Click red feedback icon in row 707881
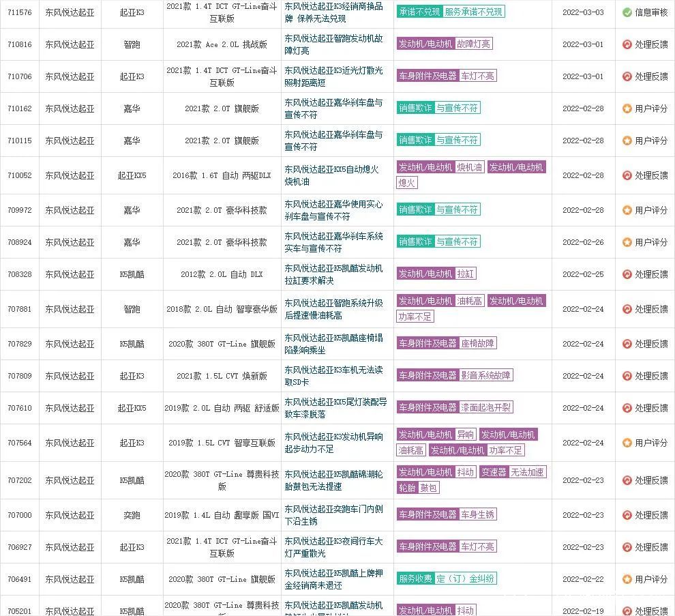Viewport: 675px width, 616px height. (x=627, y=309)
